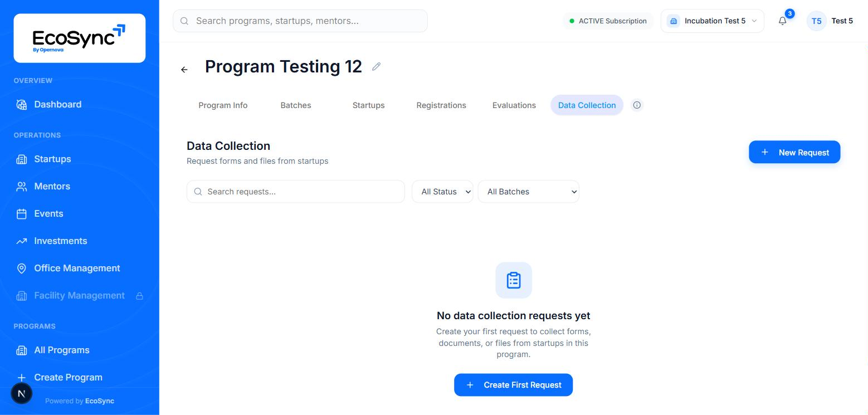Open All Programs in sidebar

pyautogui.click(x=61, y=350)
